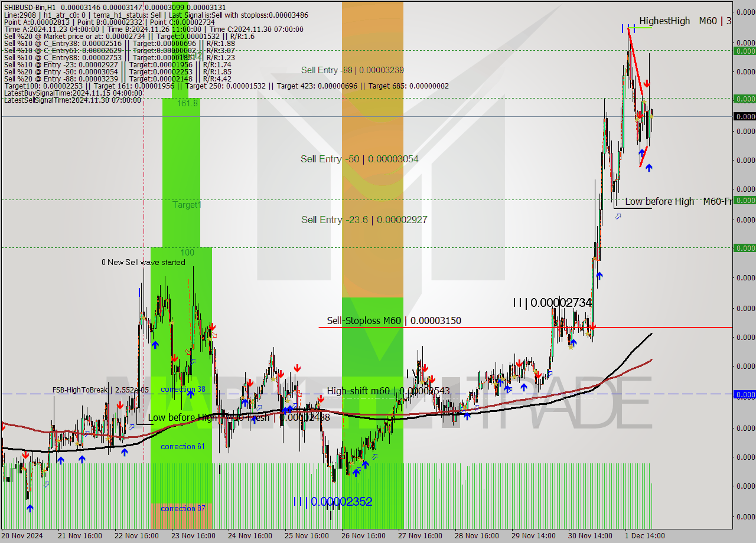Click the 'correction 61' label
The width and height of the screenshot is (756, 543).
pyautogui.click(x=183, y=446)
